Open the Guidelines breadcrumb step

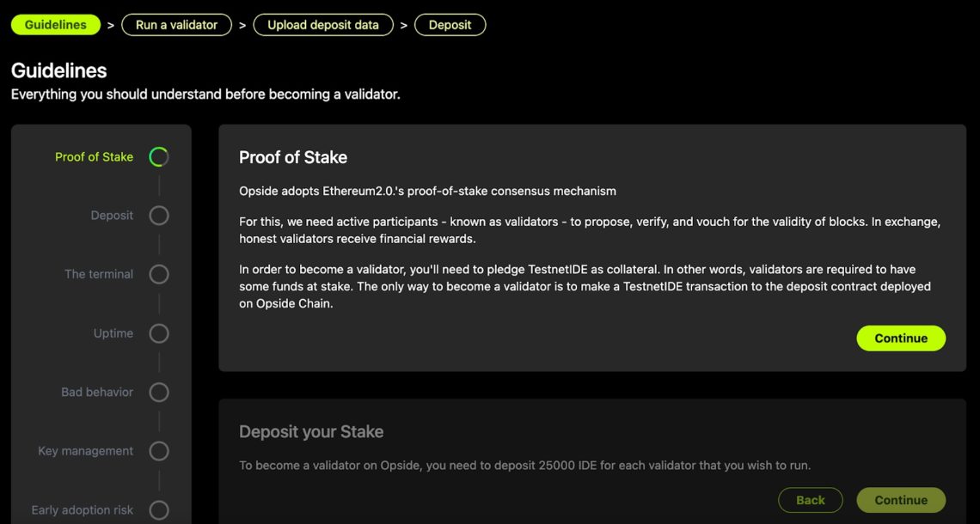point(56,25)
